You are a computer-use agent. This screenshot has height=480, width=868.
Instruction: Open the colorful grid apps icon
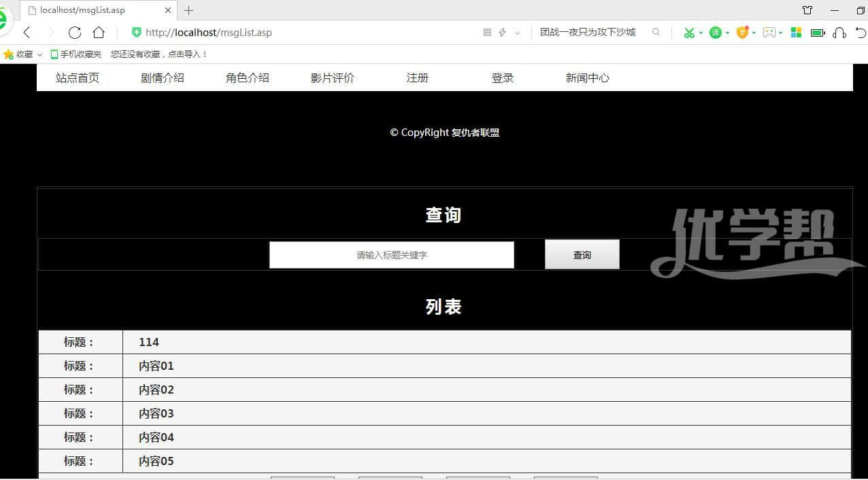[796, 33]
